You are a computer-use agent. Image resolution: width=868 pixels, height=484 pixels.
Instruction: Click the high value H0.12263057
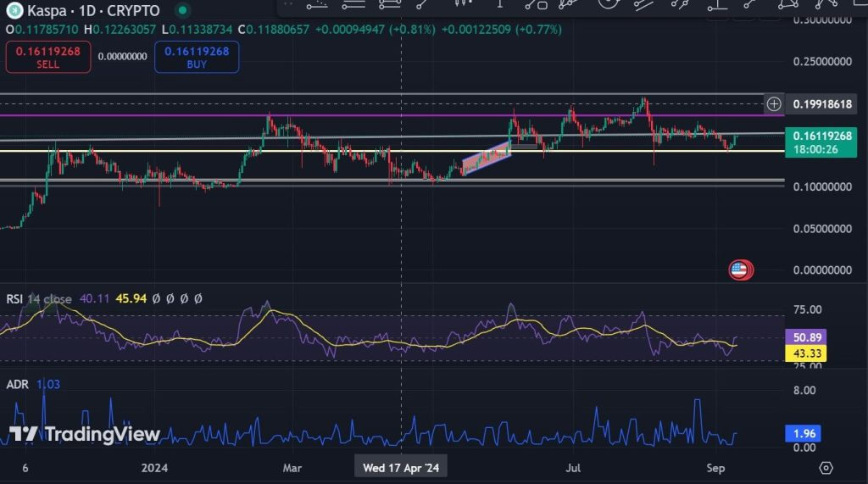120,30
